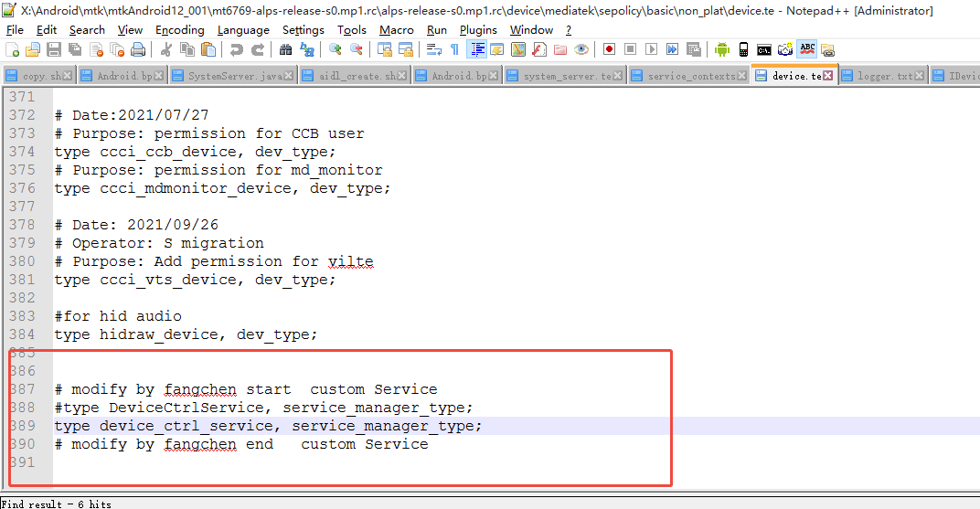
Task: Create a new file with New icon
Action: (x=12, y=50)
